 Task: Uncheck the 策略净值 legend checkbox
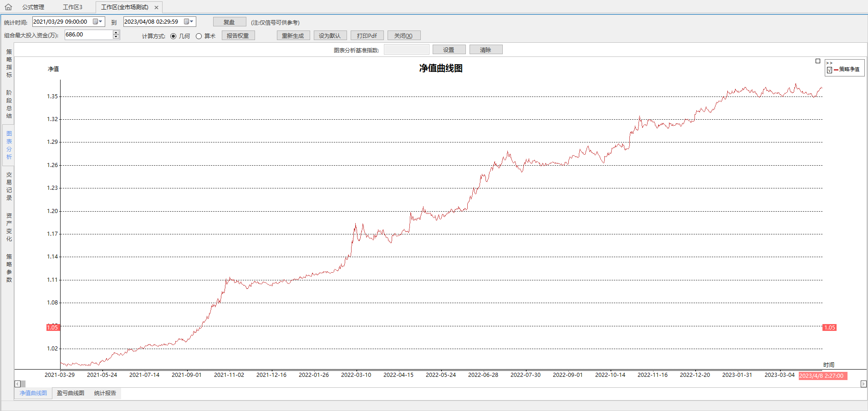click(x=829, y=70)
